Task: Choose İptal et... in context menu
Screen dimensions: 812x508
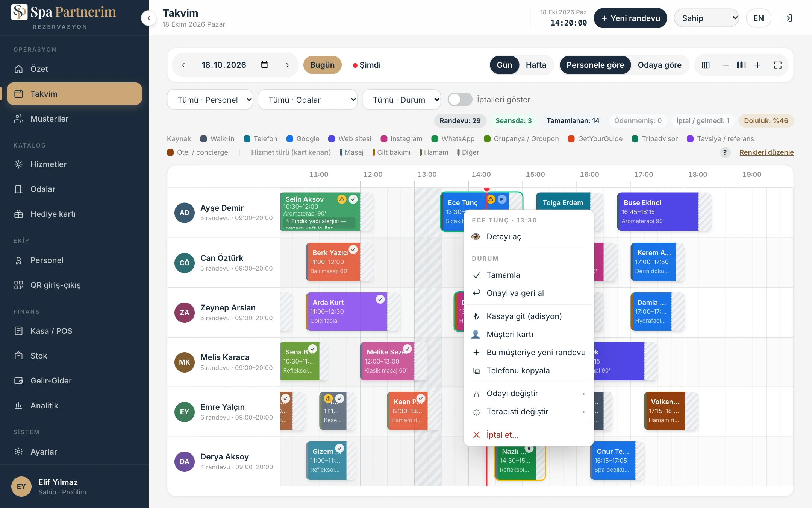Action: click(x=529, y=435)
